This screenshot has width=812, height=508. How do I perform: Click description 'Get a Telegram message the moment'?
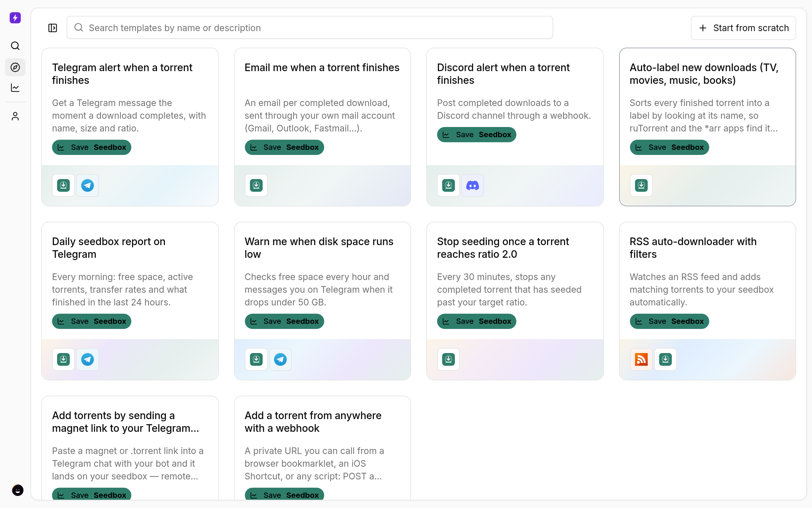(129, 116)
